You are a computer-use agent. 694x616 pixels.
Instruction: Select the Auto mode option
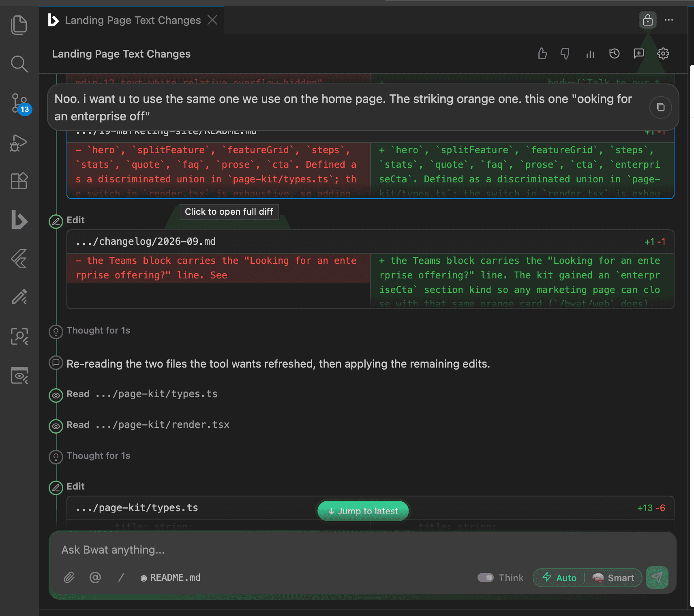[x=559, y=578]
